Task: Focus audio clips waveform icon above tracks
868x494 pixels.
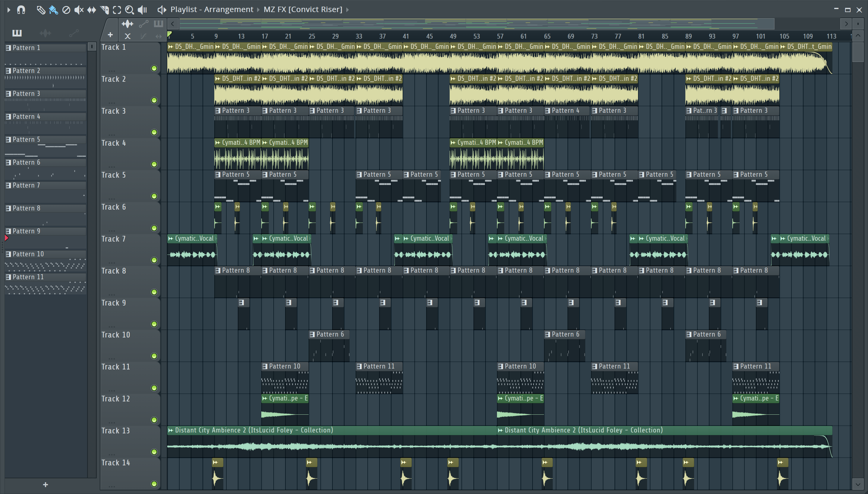Action: click(127, 24)
